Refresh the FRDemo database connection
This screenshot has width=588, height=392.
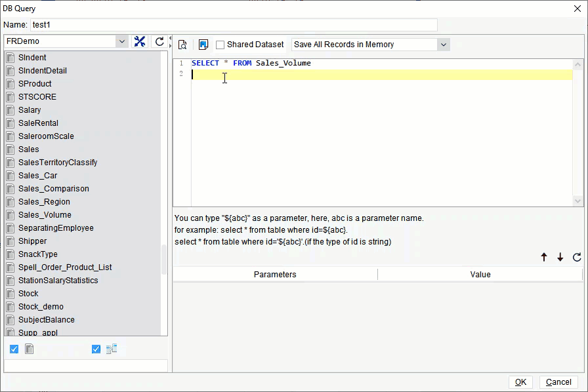(159, 41)
